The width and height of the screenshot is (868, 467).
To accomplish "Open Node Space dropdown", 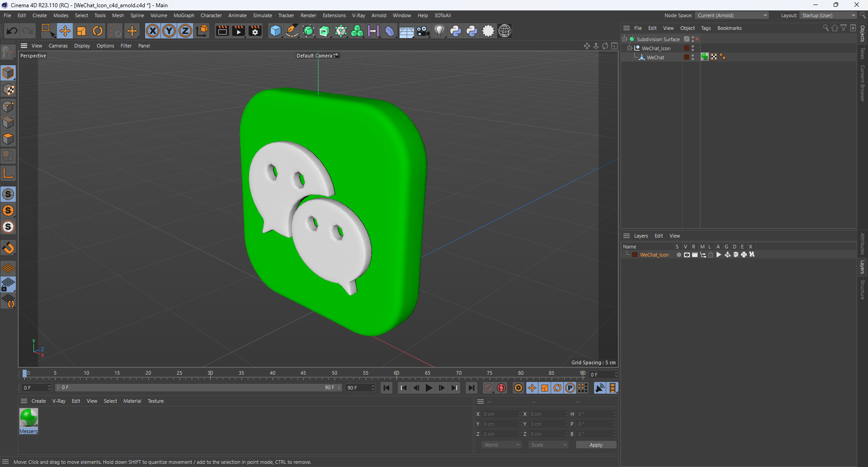I will coord(732,15).
